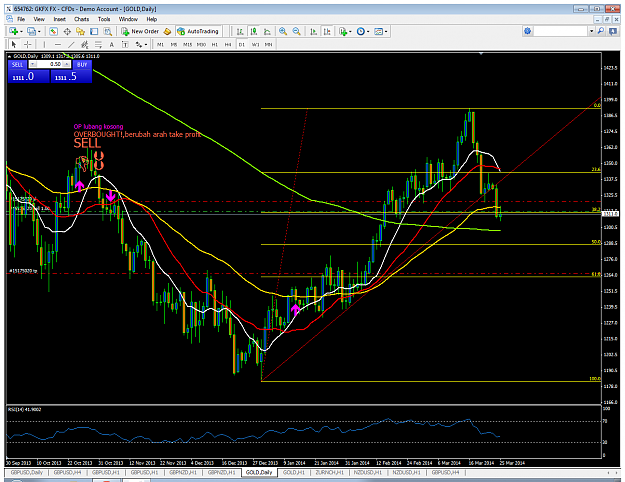
Task: Open the chat notification icon
Action: click(x=613, y=31)
